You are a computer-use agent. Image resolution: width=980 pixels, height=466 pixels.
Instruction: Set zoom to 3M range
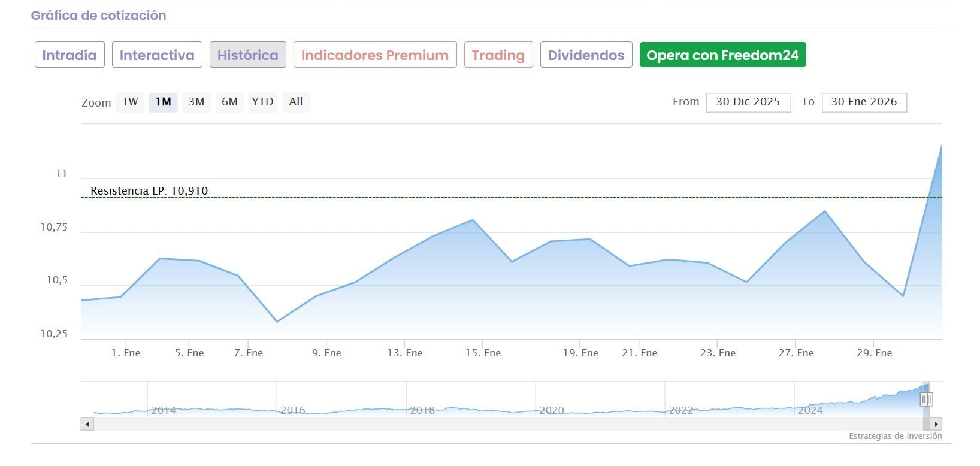(196, 102)
